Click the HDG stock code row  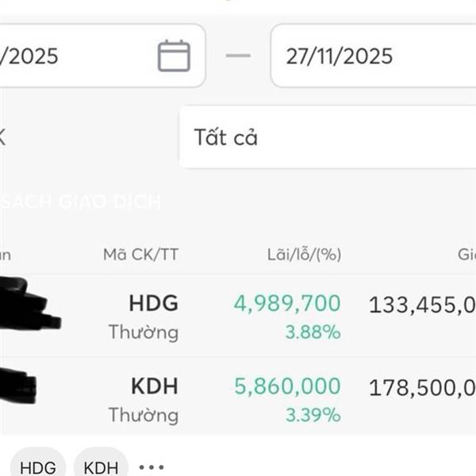pyautogui.click(x=153, y=303)
